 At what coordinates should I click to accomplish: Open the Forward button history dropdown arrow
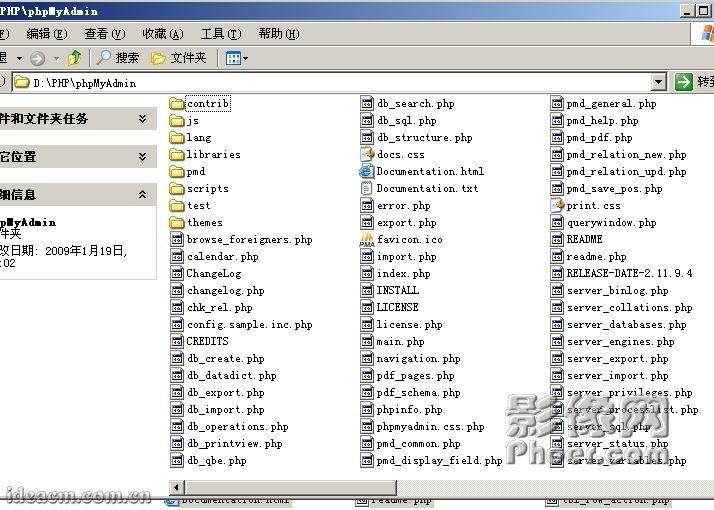[x=56, y=58]
